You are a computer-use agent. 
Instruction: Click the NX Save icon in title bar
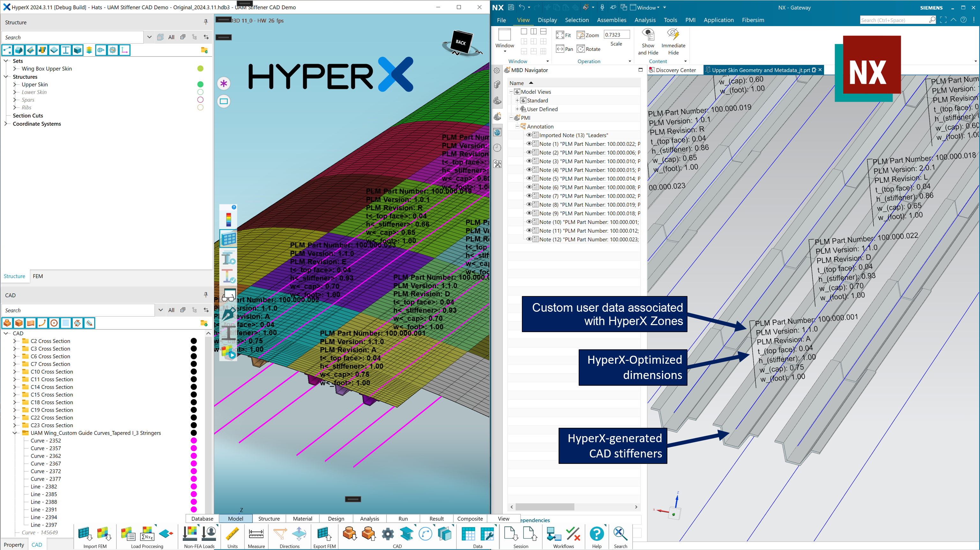[510, 7]
